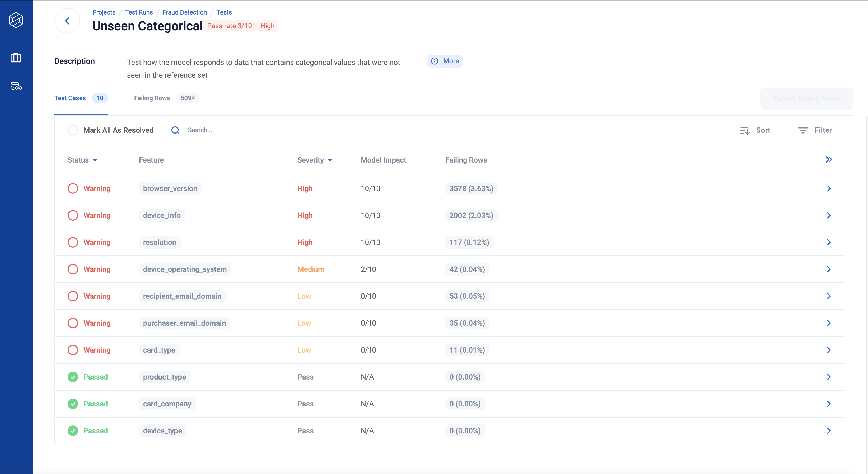The image size is (868, 474).
Task: Click the device_info feature tag
Action: point(162,215)
